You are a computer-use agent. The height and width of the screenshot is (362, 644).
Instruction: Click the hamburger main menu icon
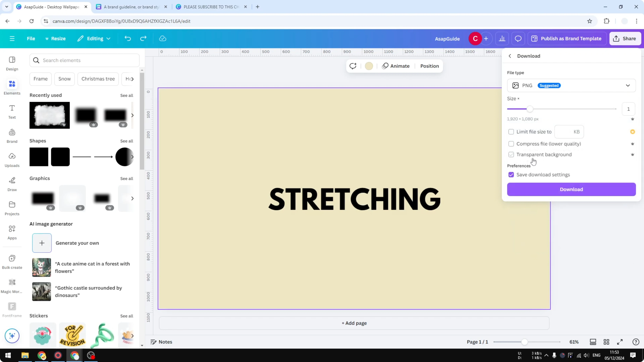point(12,38)
